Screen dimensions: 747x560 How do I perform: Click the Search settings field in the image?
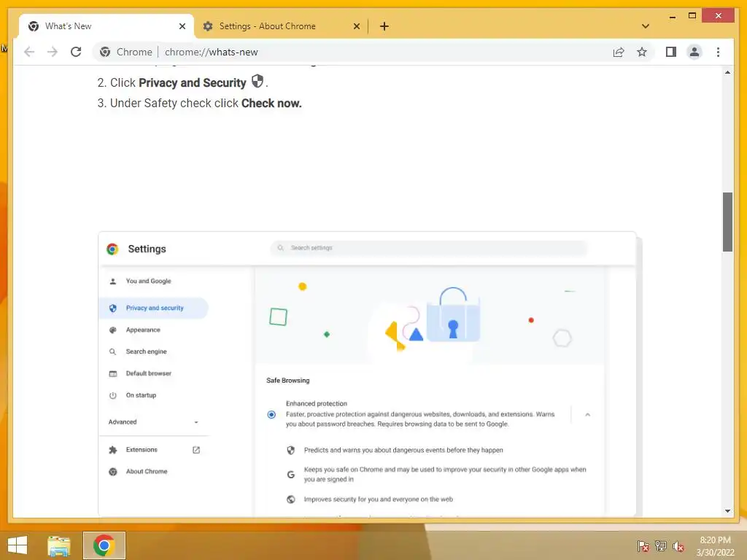tap(429, 248)
